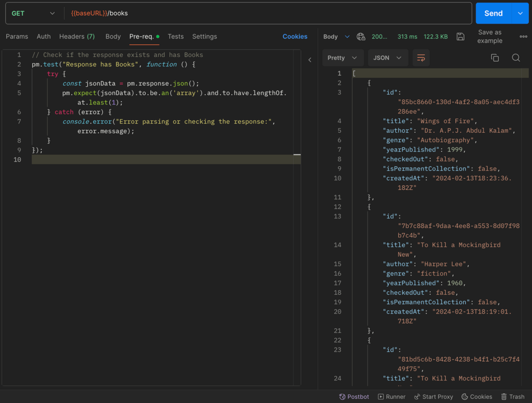Open Postbot from the status bar

[x=354, y=397]
